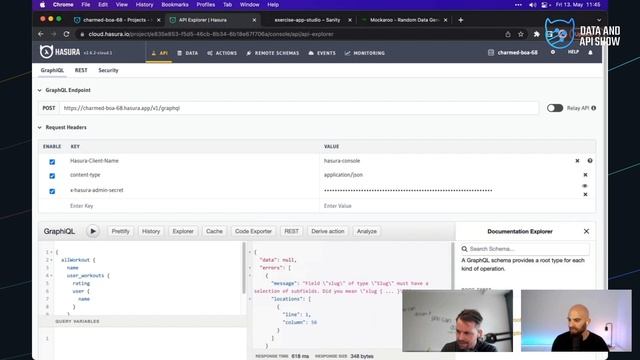The height and width of the screenshot is (360, 640).
Task: Click the Cache button
Action: tap(214, 231)
